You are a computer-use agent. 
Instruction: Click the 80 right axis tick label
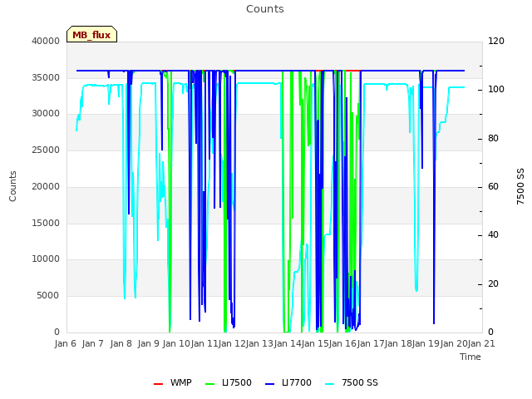coord(493,139)
